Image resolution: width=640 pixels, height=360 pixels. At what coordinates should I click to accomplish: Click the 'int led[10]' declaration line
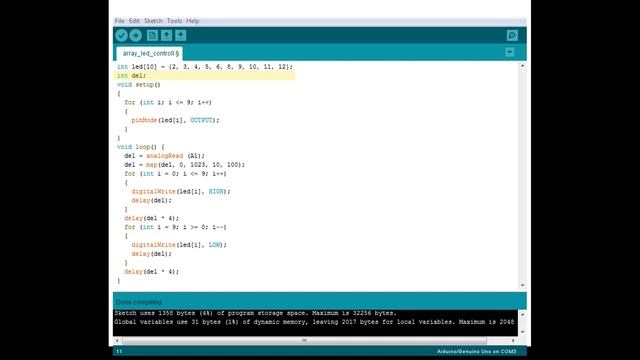coord(204,67)
